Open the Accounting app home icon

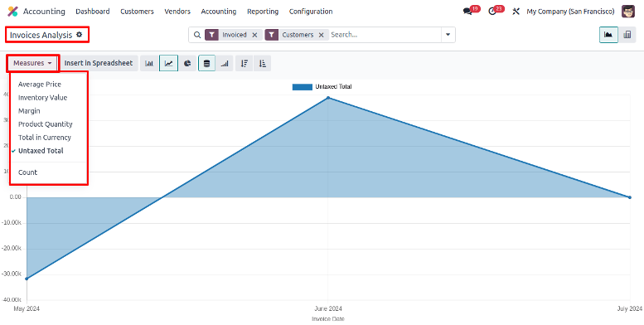point(12,12)
